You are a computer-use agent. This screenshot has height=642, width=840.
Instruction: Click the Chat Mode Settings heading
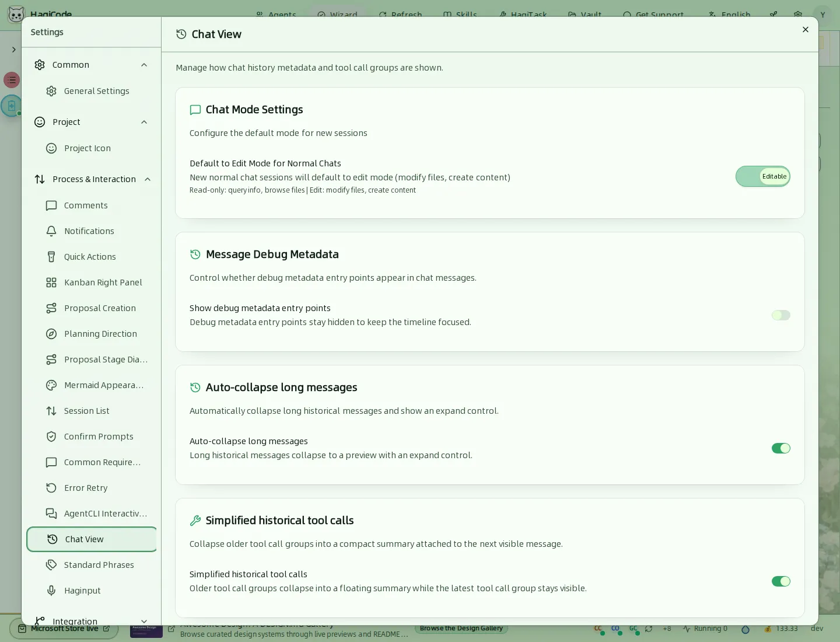(254, 110)
